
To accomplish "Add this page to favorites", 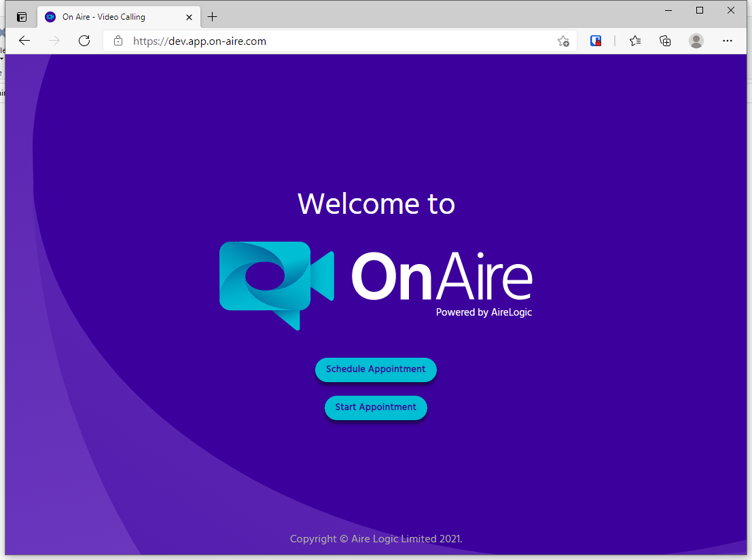I will coord(563,41).
